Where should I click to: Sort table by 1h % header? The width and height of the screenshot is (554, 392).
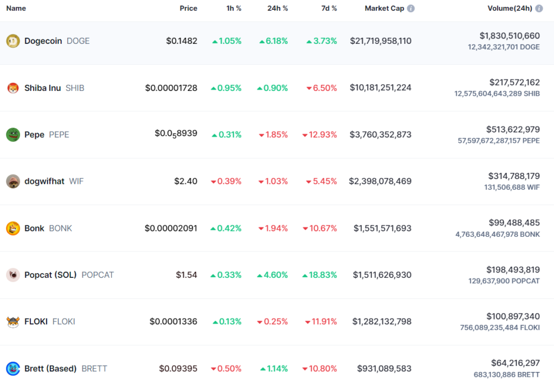tap(234, 9)
